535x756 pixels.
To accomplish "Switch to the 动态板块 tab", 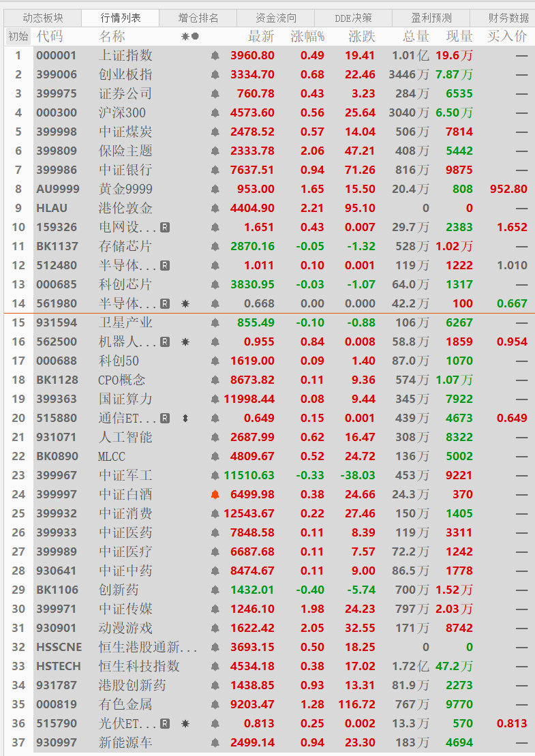I will (x=43, y=18).
